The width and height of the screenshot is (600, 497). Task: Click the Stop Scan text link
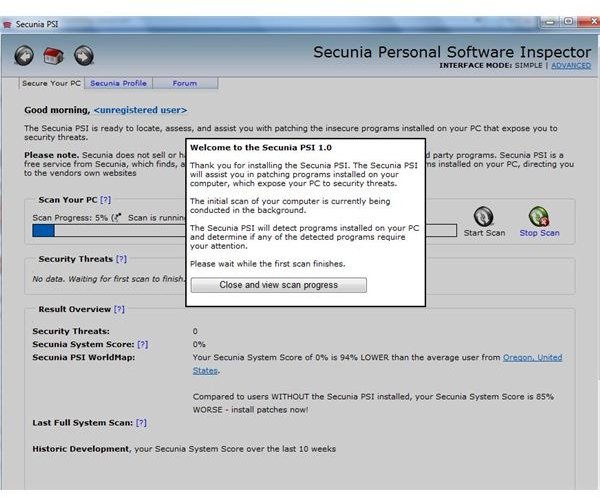point(539,233)
